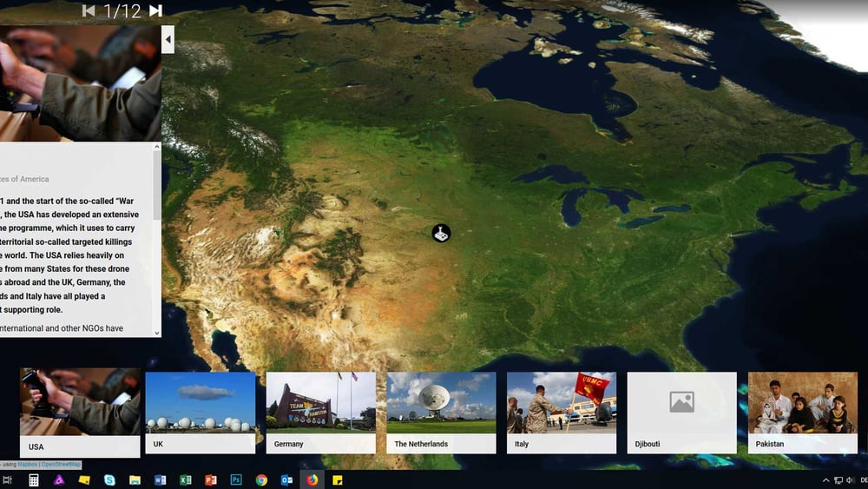Launch Photoshop from the taskbar

pos(236,480)
